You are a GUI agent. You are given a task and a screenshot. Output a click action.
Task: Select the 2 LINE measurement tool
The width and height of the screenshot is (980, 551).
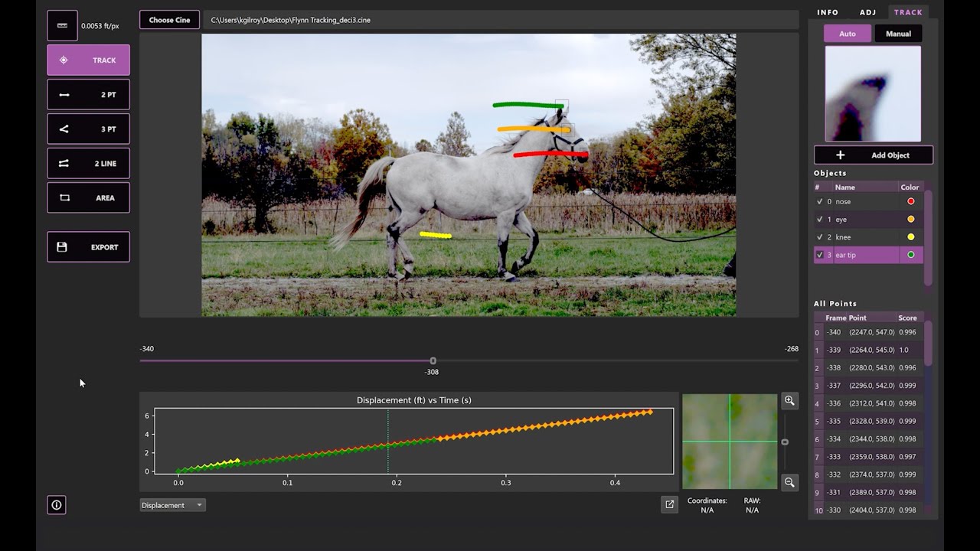(x=88, y=163)
